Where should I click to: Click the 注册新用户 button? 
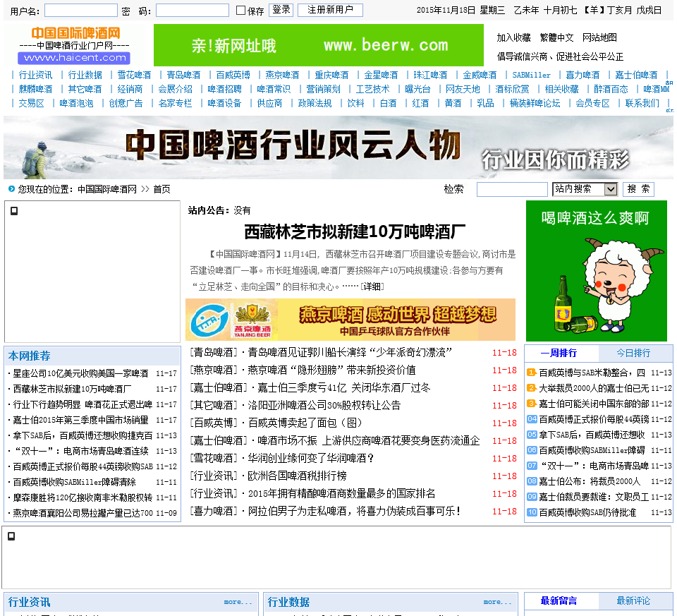(x=330, y=10)
